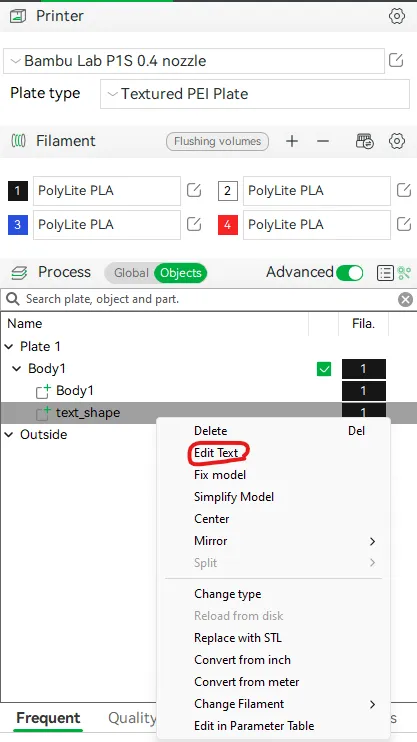
Task: Click the Search plate, object and part field
Action: (199, 300)
